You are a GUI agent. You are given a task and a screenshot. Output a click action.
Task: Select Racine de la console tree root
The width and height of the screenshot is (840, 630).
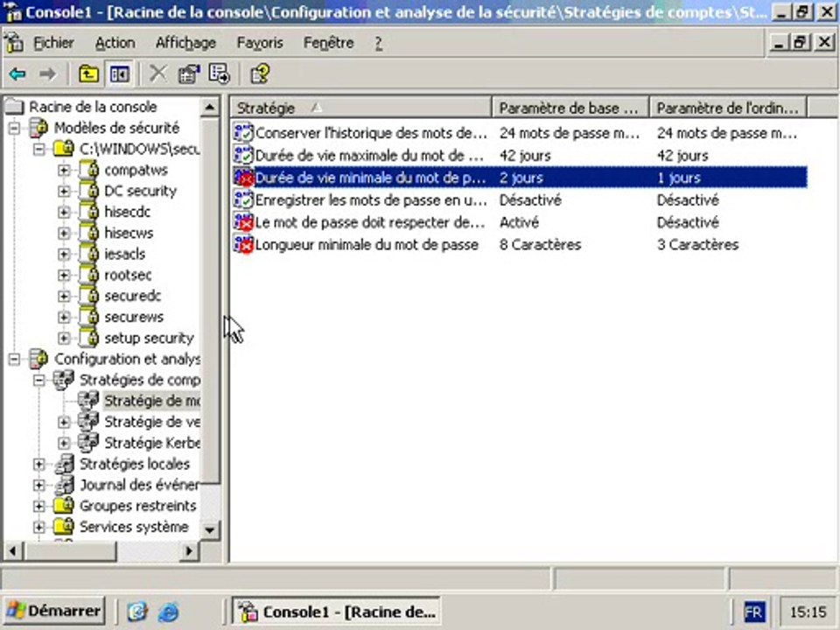(x=93, y=107)
